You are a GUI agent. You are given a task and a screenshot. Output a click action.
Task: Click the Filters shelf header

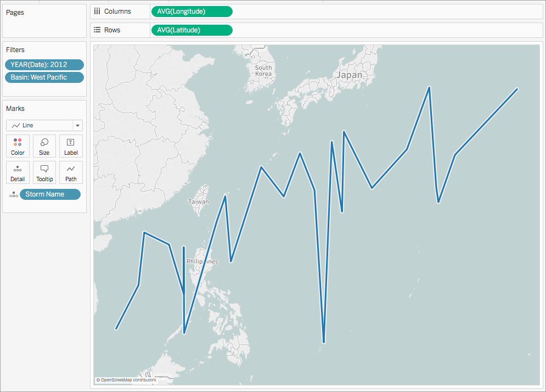point(15,50)
